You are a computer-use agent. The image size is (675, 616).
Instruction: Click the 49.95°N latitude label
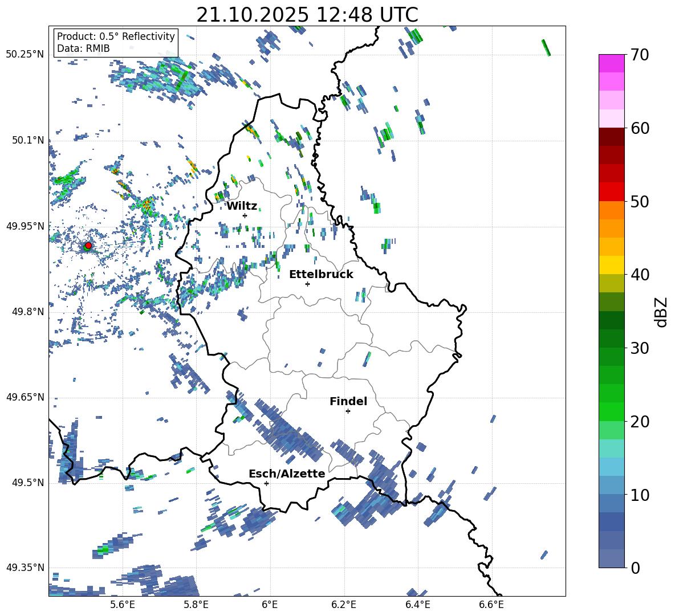point(25,226)
